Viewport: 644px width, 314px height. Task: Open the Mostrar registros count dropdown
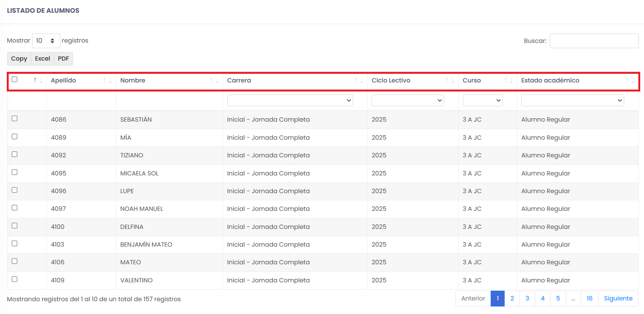click(46, 41)
